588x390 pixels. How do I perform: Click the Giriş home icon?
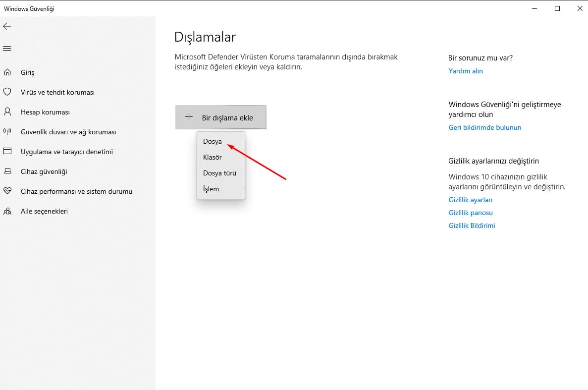tap(7, 72)
